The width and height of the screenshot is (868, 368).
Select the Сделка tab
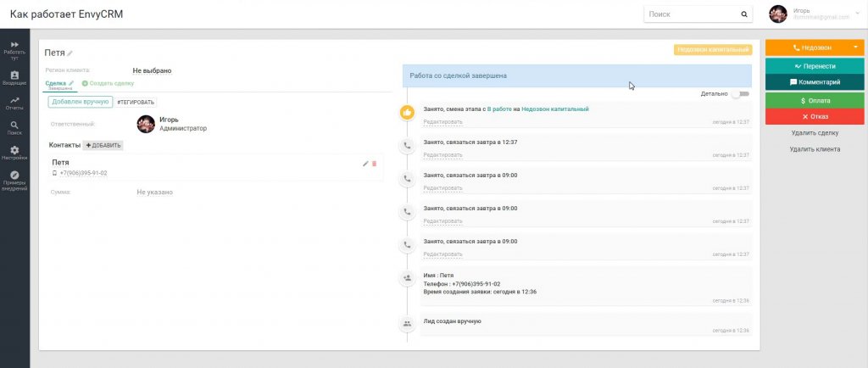coord(58,84)
